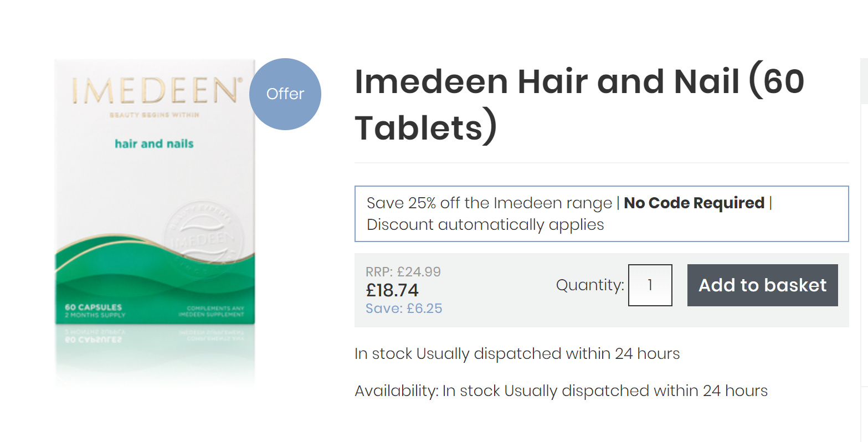Click the green hair and nails box text
This screenshot has height=442, width=868.
[x=154, y=144]
